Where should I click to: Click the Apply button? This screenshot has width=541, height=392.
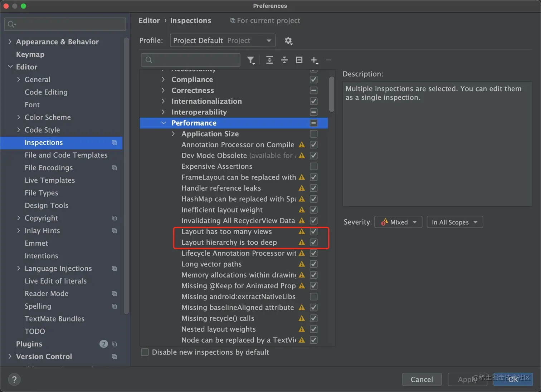point(467,379)
